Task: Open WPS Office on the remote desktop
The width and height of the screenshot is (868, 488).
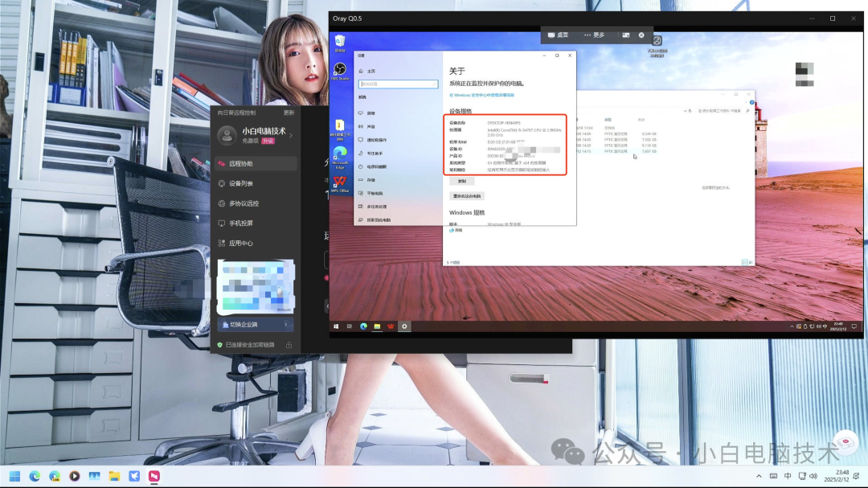Action: (x=340, y=183)
